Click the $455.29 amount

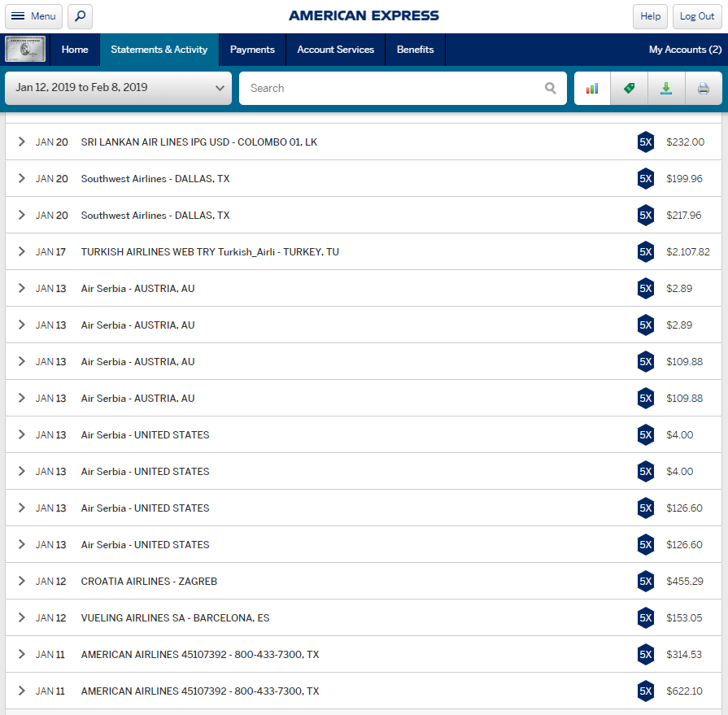685,581
